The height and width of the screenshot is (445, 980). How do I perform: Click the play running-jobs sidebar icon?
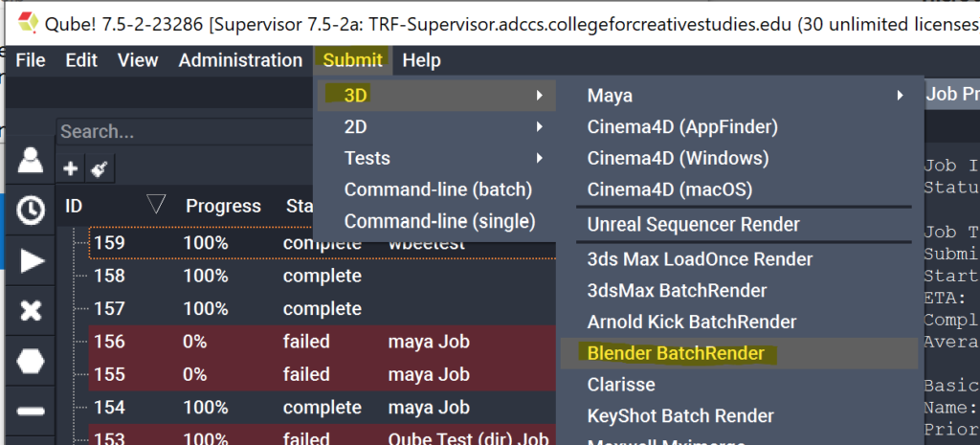click(32, 260)
